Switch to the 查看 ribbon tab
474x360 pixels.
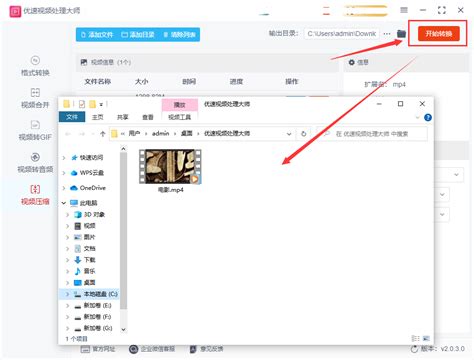tap(148, 117)
